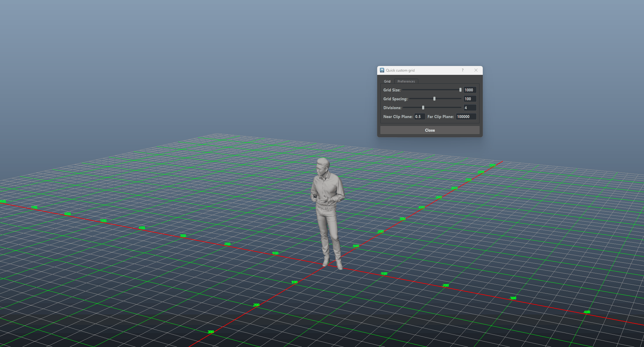The height and width of the screenshot is (347, 644).
Task: Focus the Grid Spacing value field
Action: click(470, 99)
